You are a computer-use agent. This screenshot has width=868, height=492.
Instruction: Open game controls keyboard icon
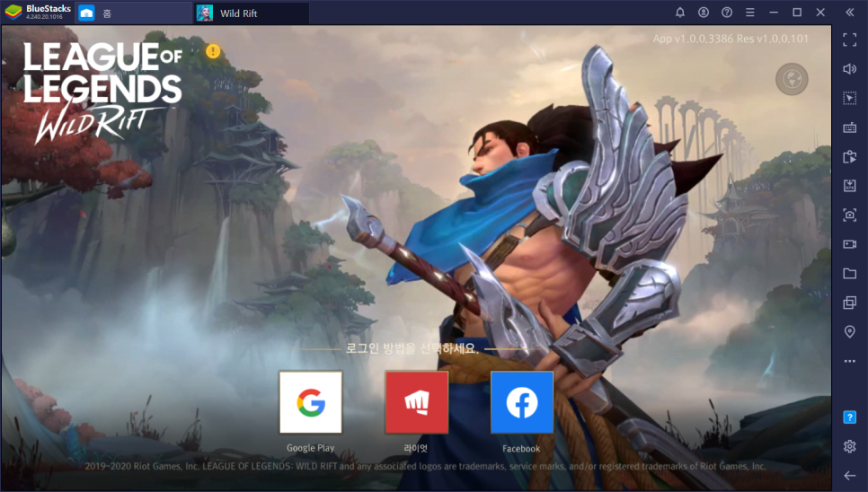[850, 127]
